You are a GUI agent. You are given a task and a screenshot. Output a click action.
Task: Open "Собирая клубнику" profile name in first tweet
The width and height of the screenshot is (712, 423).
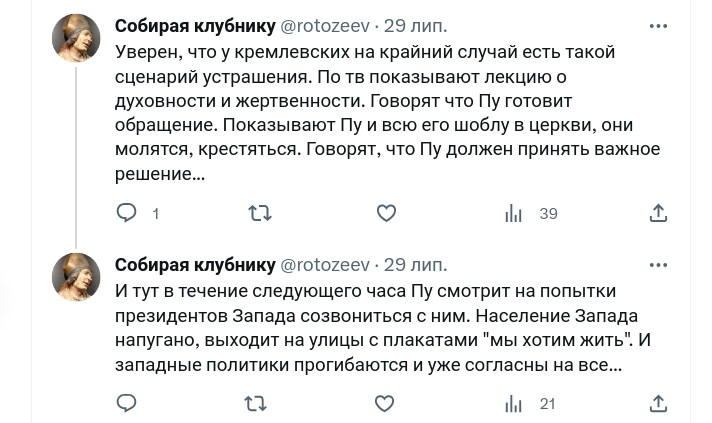click(x=195, y=25)
